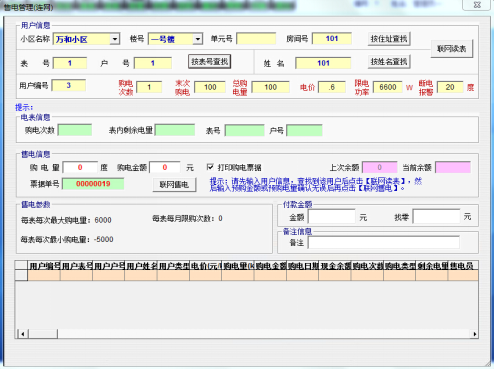The image size is (494, 369).
Task: Click the 联网读表 button
Action: pyautogui.click(x=452, y=49)
